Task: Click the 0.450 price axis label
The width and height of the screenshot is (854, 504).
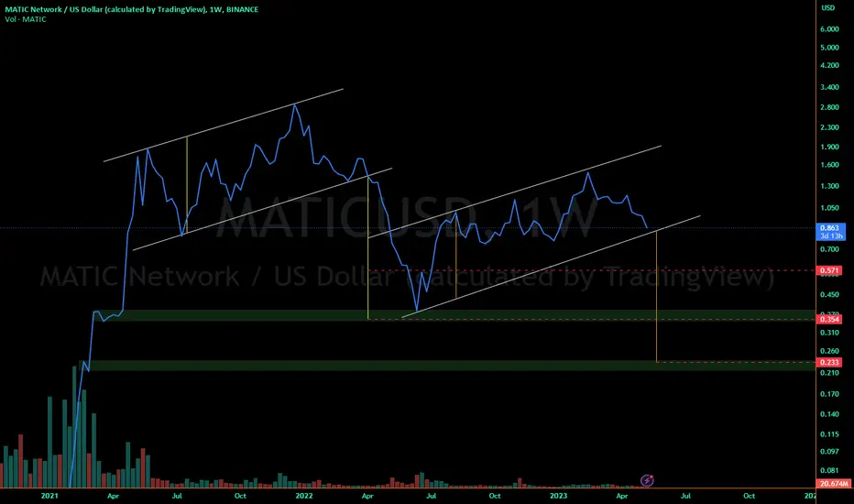Action: pos(829,295)
